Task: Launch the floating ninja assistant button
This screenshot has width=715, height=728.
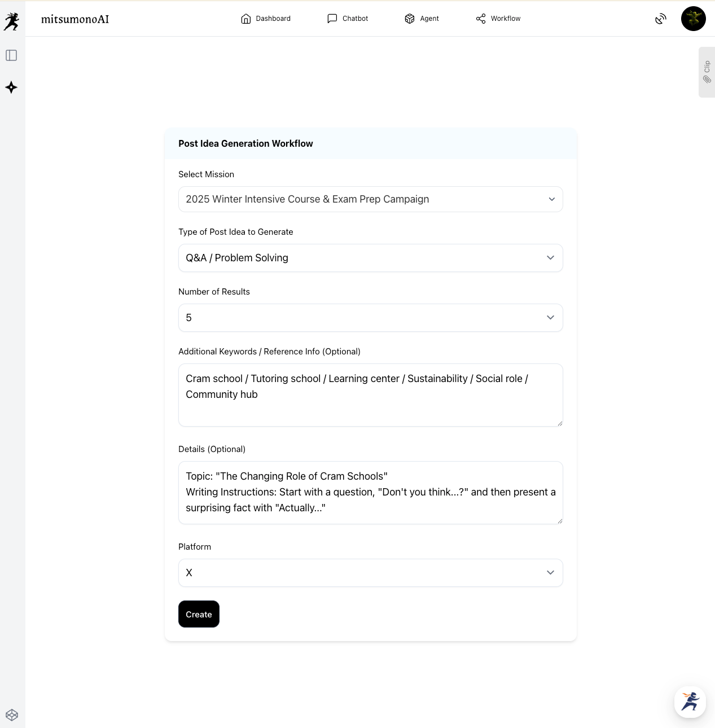Action: tap(690, 701)
